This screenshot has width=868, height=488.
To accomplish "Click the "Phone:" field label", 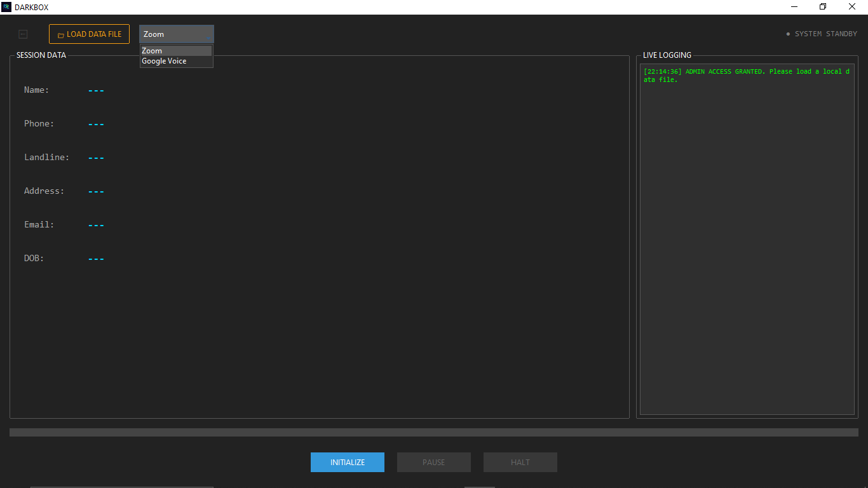I will point(39,124).
